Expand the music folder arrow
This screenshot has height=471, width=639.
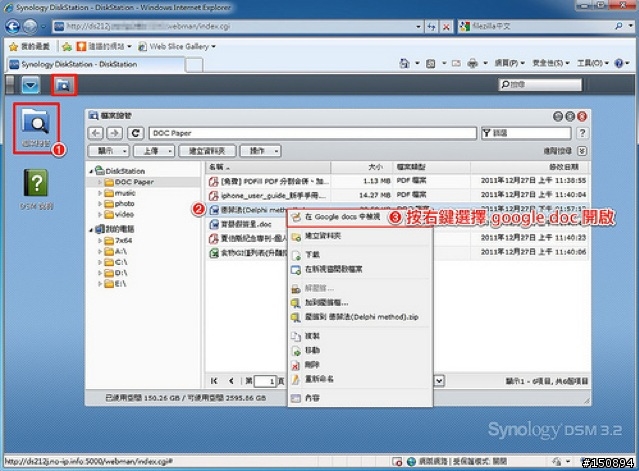[x=100, y=193]
